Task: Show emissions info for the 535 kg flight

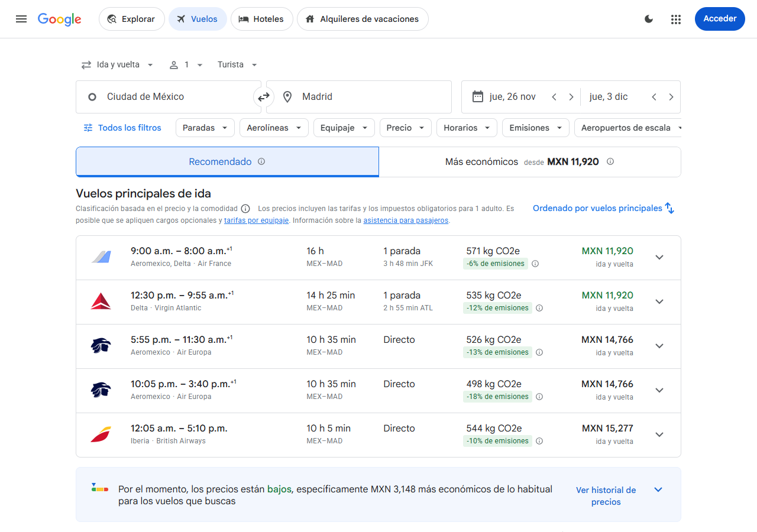Action: [539, 308]
